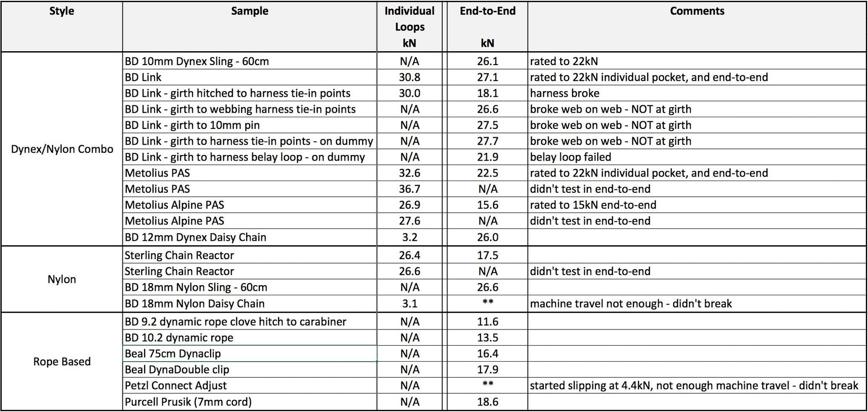This screenshot has height=412, width=868.
Task: Select the BD 10mm Dynex Sling sample cell
Action: pos(197,61)
